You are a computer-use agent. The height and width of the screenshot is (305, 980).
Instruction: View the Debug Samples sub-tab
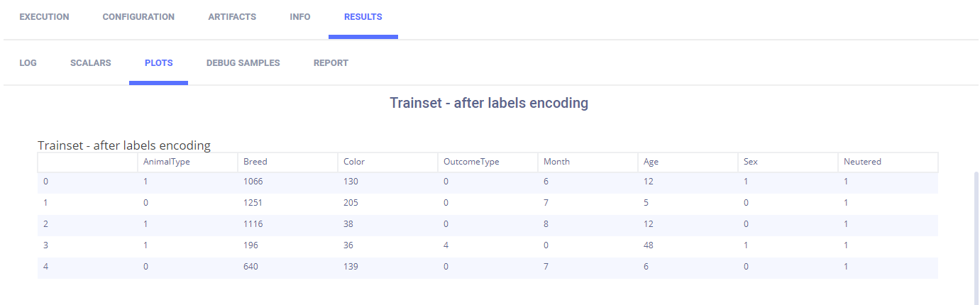point(243,63)
